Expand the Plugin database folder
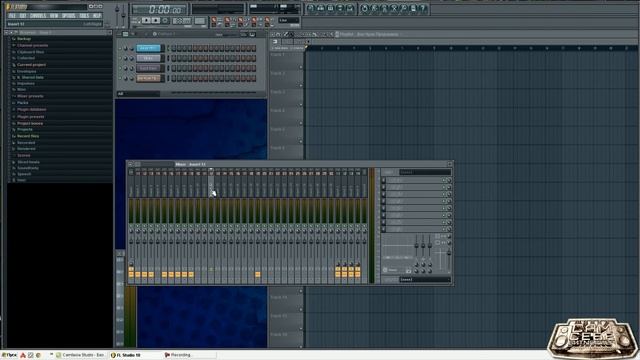 click(x=31, y=109)
